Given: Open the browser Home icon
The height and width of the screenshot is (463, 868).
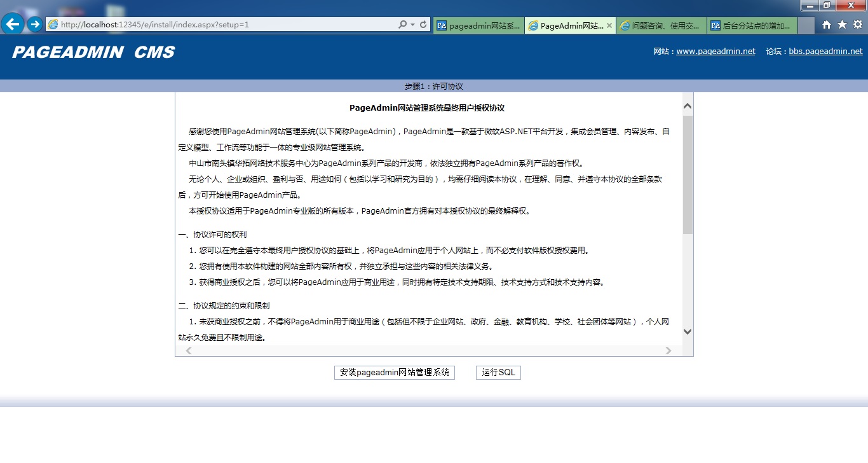Looking at the screenshot, I should [827, 25].
